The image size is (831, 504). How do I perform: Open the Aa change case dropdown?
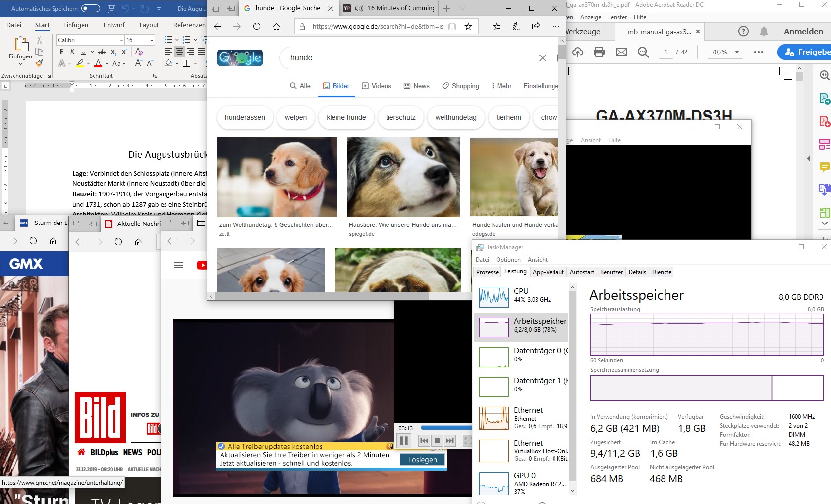click(x=119, y=63)
